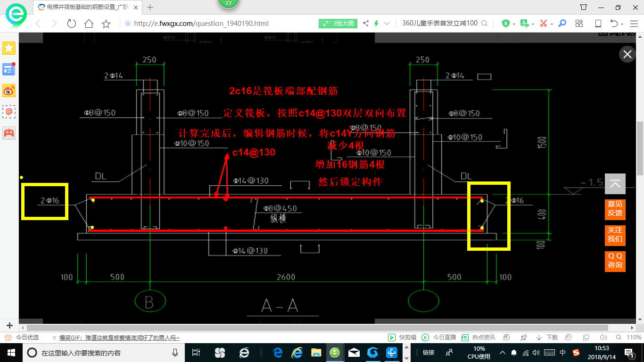Reload the current page
This screenshot has width=644, height=362.
(x=72, y=24)
